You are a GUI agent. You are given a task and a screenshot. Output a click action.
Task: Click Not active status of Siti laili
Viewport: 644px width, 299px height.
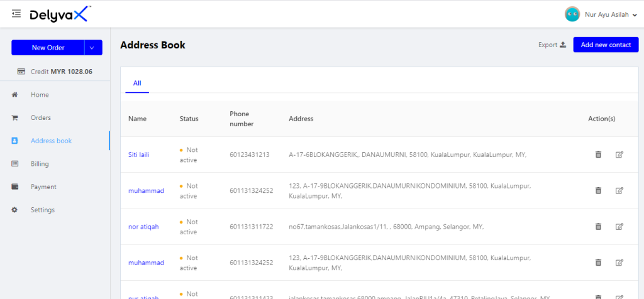point(189,155)
